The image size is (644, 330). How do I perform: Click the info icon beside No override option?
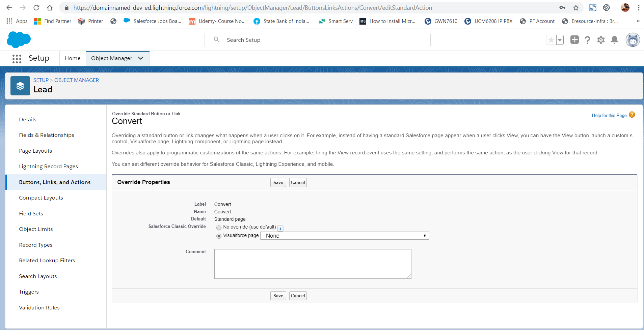point(280,228)
